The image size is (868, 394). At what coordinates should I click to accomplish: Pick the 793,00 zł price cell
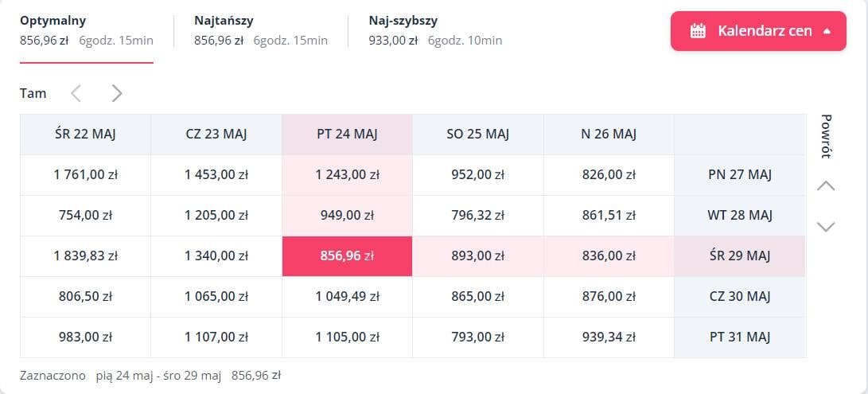click(x=477, y=337)
